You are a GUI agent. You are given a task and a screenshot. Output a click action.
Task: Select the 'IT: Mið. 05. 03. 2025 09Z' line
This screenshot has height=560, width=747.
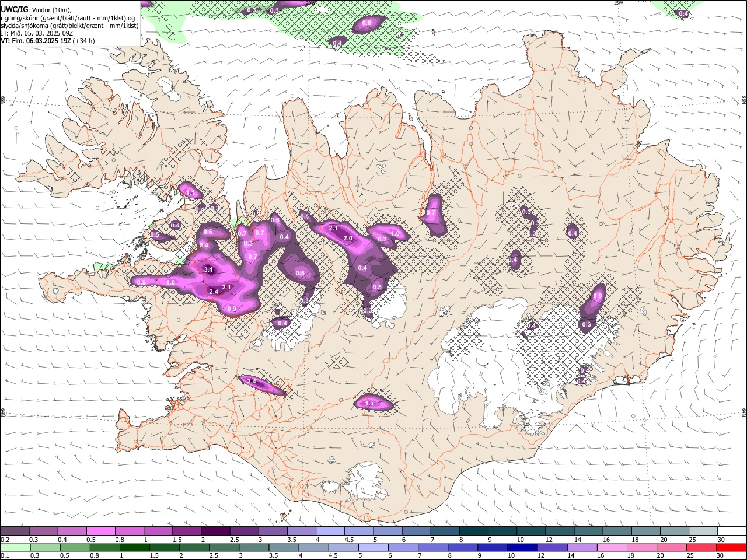pyautogui.click(x=37, y=33)
